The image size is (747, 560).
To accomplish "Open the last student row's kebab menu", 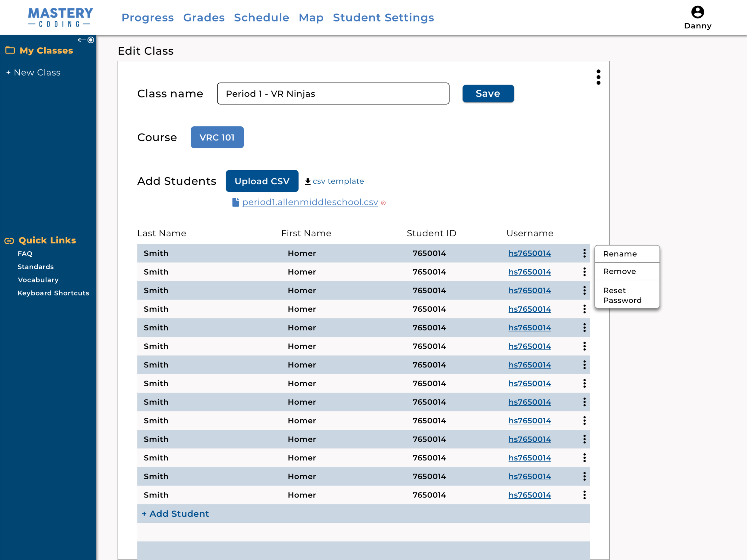I will [584, 495].
